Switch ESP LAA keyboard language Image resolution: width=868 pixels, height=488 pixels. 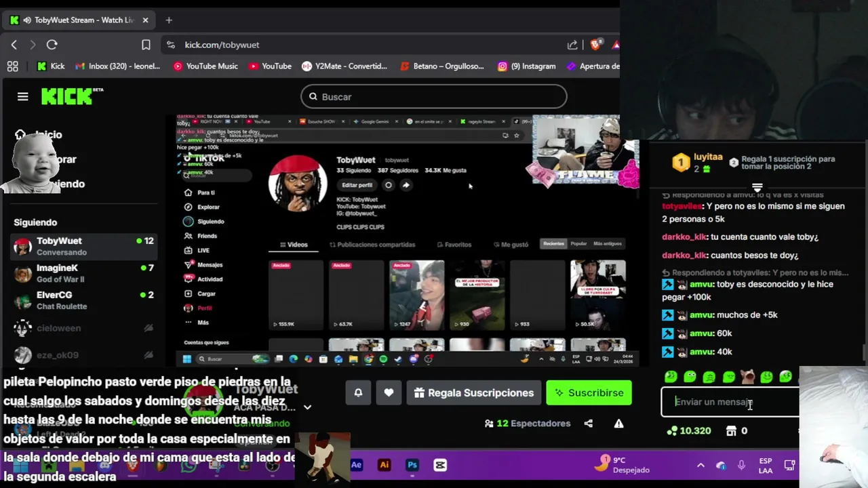pos(766,466)
